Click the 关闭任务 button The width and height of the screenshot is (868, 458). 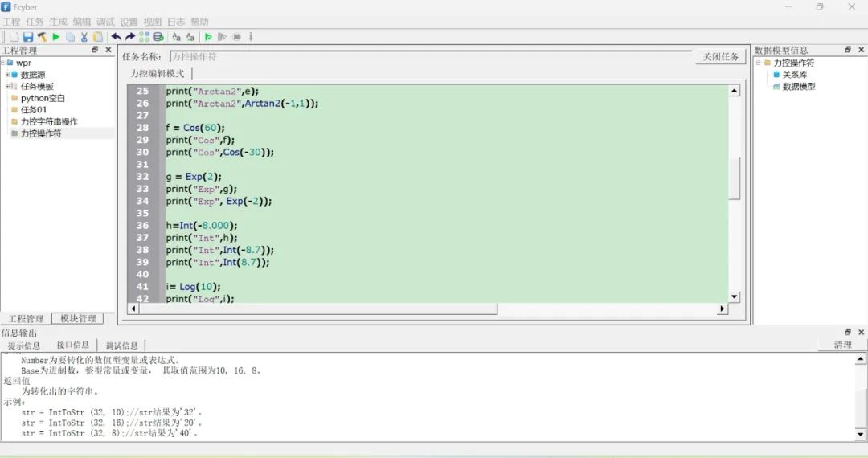pos(721,57)
